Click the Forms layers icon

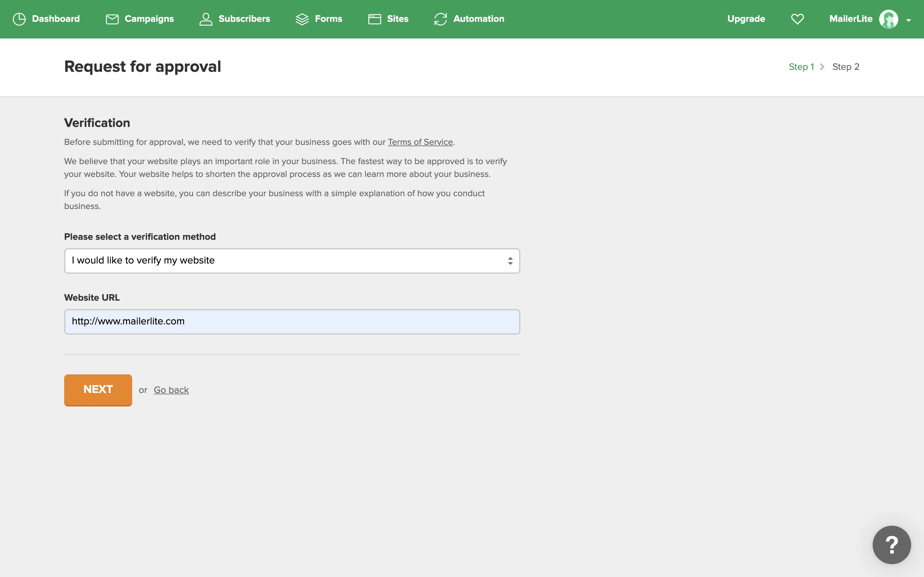302,19
